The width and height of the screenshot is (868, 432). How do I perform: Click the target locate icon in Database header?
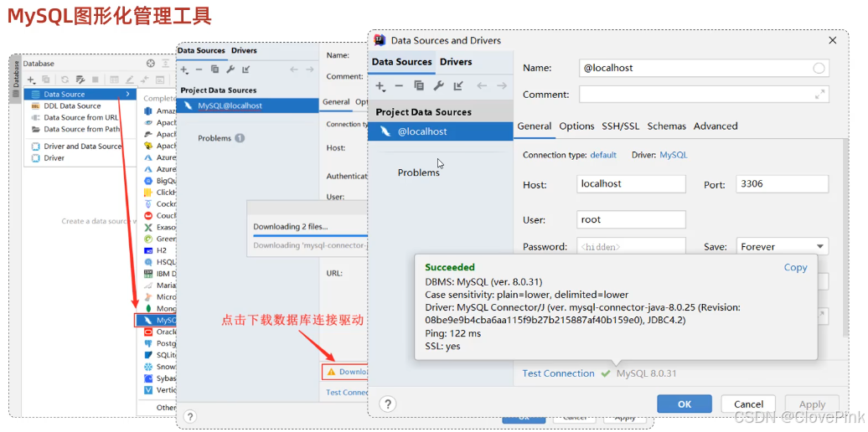click(x=150, y=64)
